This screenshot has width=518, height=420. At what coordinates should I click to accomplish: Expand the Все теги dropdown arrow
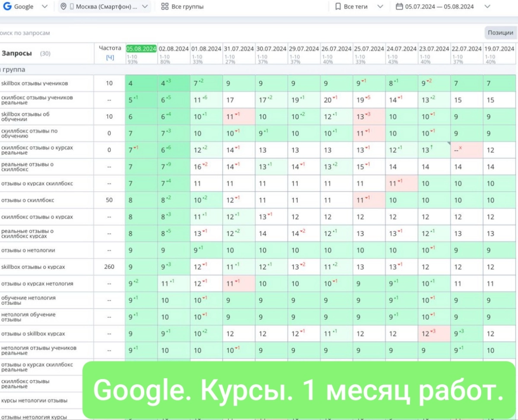click(380, 6)
